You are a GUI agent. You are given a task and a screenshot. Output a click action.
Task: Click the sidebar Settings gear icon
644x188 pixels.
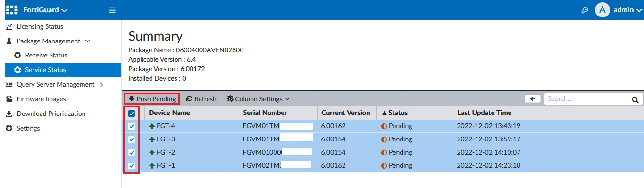tap(9, 128)
